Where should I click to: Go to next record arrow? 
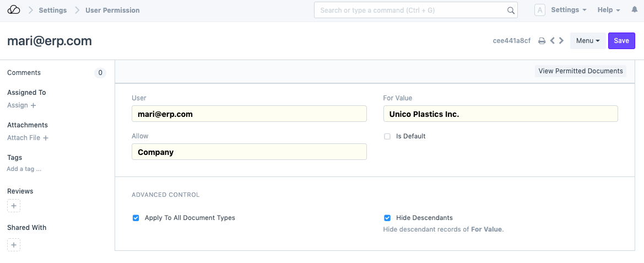coord(561,41)
